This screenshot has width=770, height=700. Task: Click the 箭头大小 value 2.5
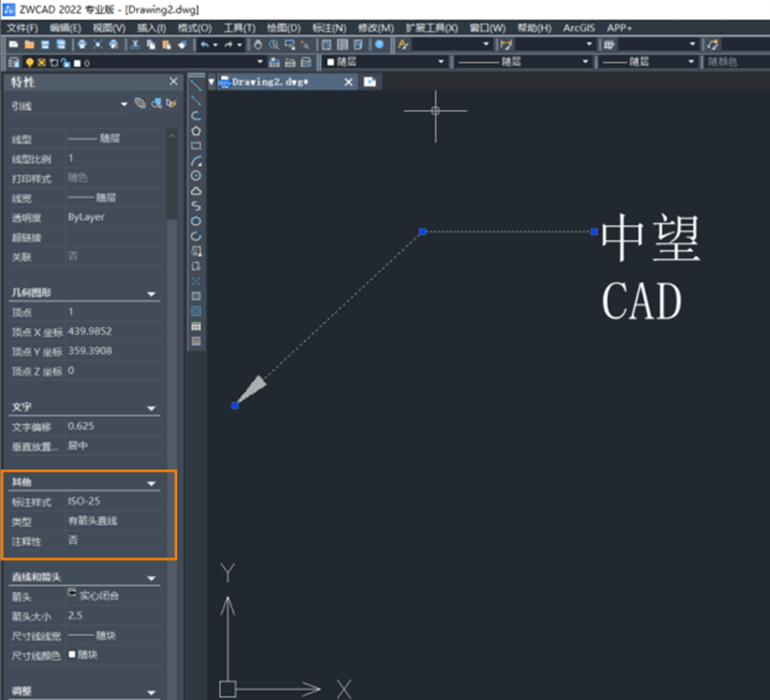tap(75, 616)
